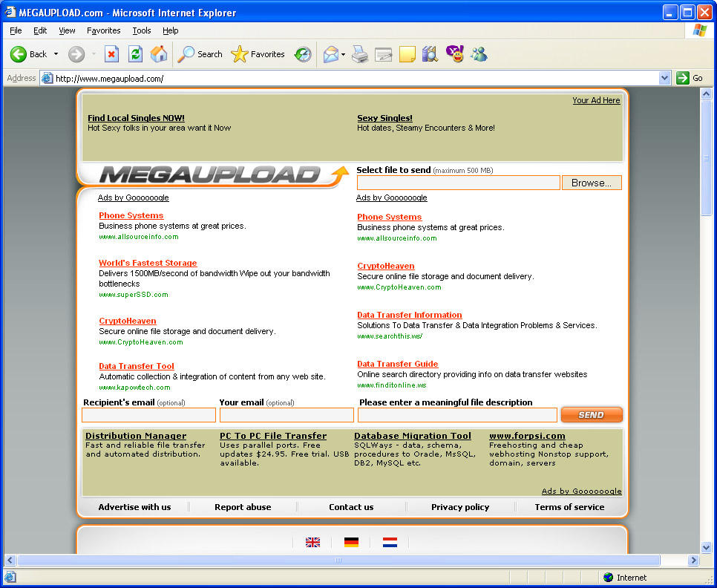
Task: Open the www.forpsi.com ad link
Action: pos(527,436)
